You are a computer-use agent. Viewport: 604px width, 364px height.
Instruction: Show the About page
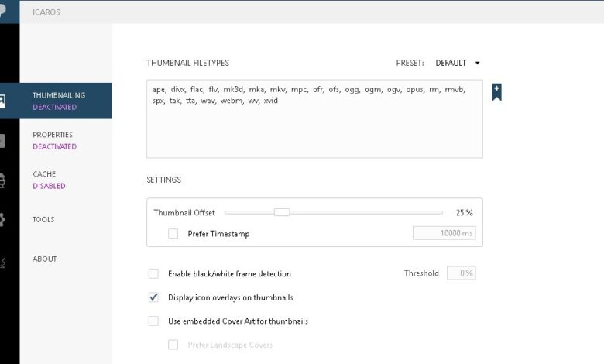[44, 259]
